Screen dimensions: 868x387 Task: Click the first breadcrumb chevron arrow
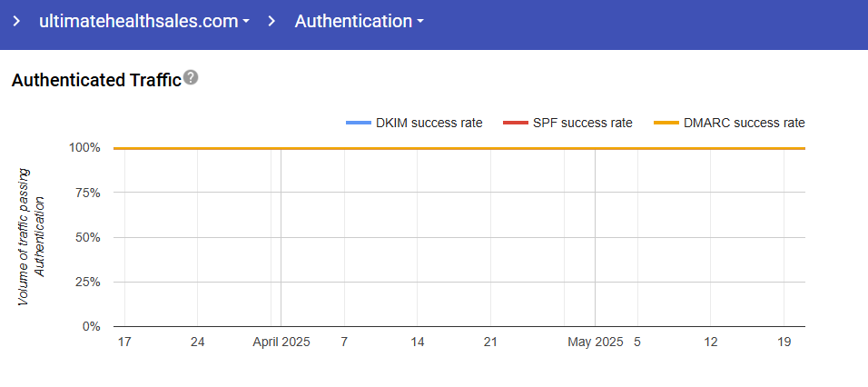[x=16, y=21]
